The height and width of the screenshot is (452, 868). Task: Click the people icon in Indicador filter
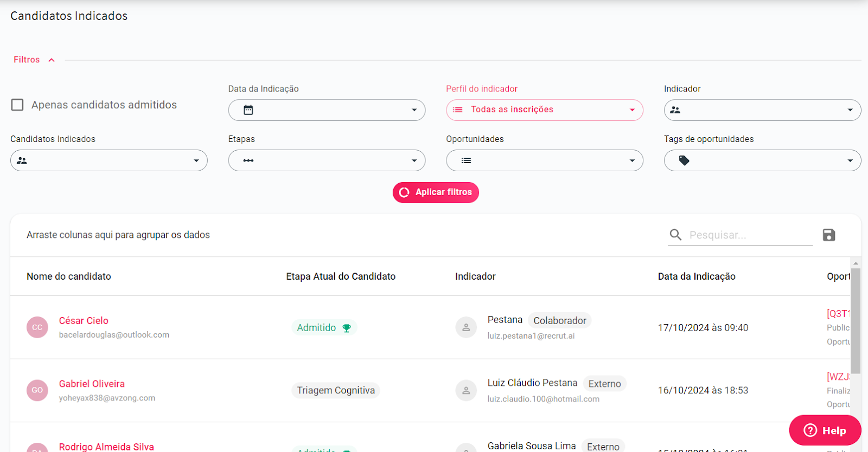[x=675, y=110]
